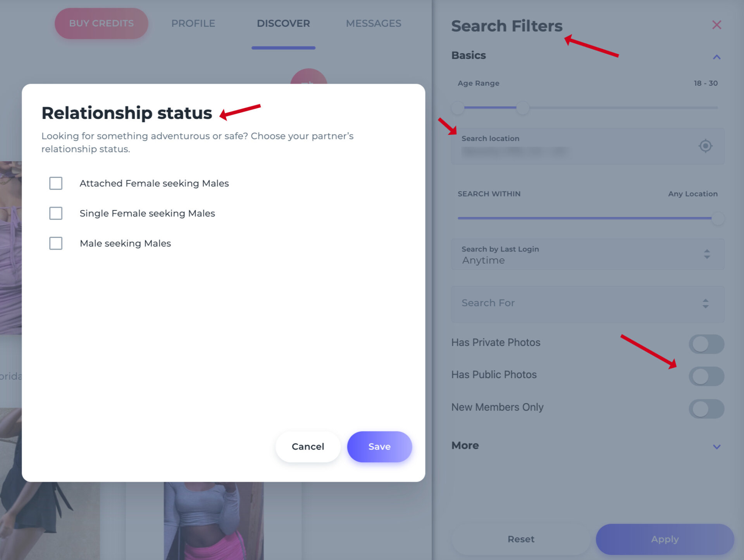Switch to the PROFILE tab
The width and height of the screenshot is (744, 560).
coord(193,23)
